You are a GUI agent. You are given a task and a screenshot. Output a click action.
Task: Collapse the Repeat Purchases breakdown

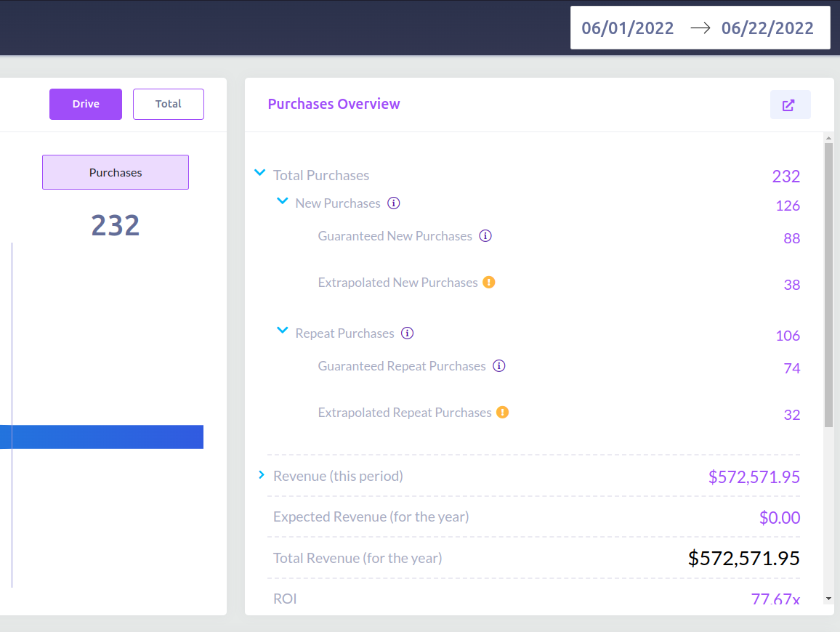click(x=283, y=331)
